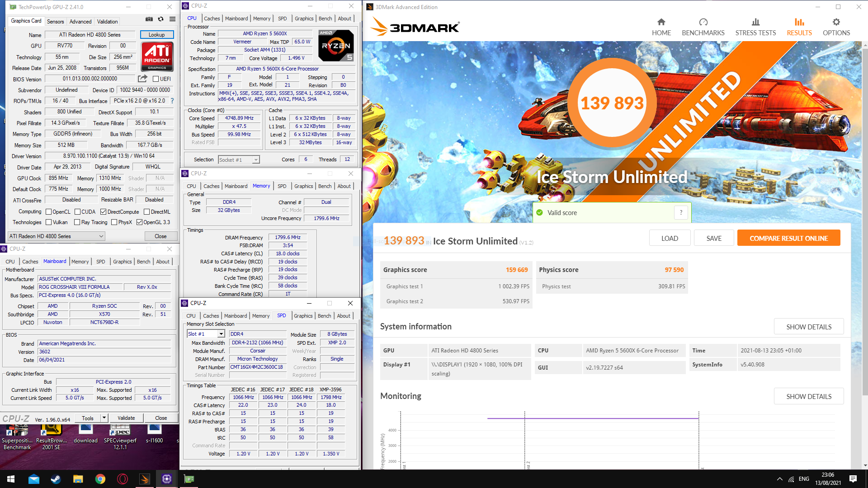
Task: Click Close button in GPU-Z
Action: point(160,236)
